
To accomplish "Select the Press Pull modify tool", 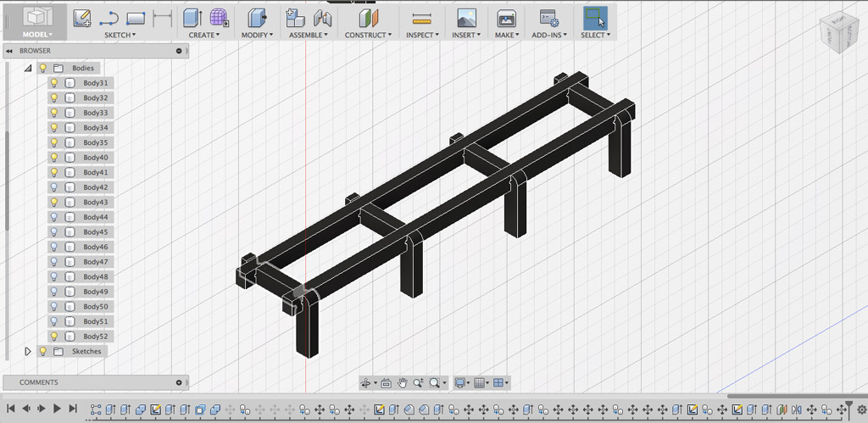I will point(257,19).
